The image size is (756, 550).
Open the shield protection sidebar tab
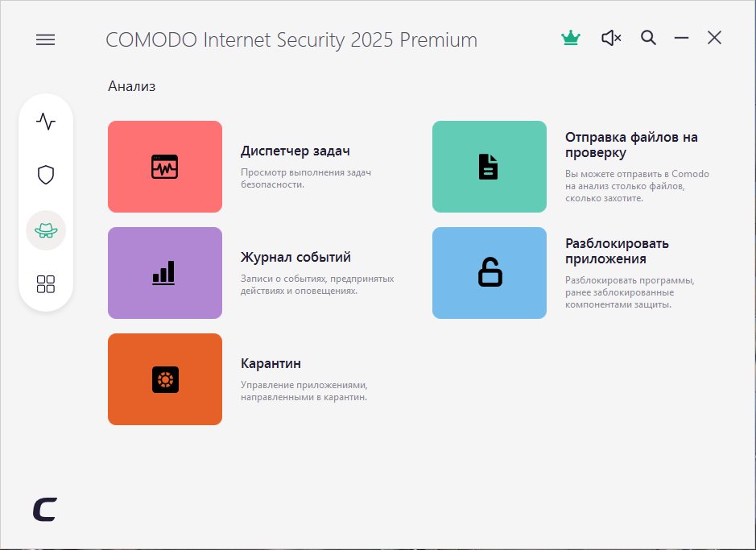(x=46, y=175)
